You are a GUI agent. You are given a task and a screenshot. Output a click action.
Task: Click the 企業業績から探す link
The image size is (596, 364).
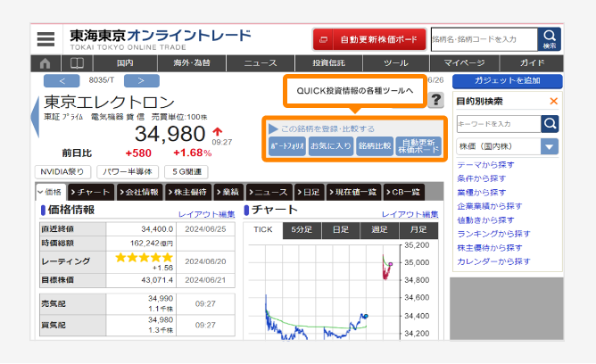coord(490,206)
